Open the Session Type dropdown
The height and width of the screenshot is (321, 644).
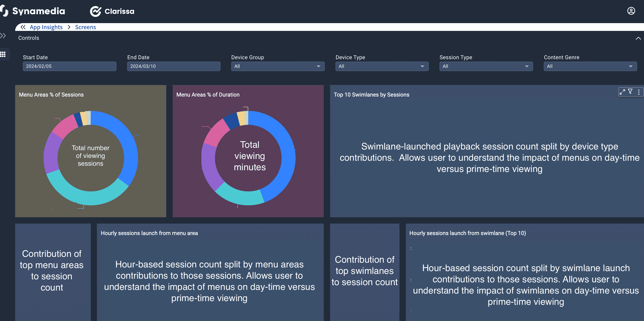486,66
